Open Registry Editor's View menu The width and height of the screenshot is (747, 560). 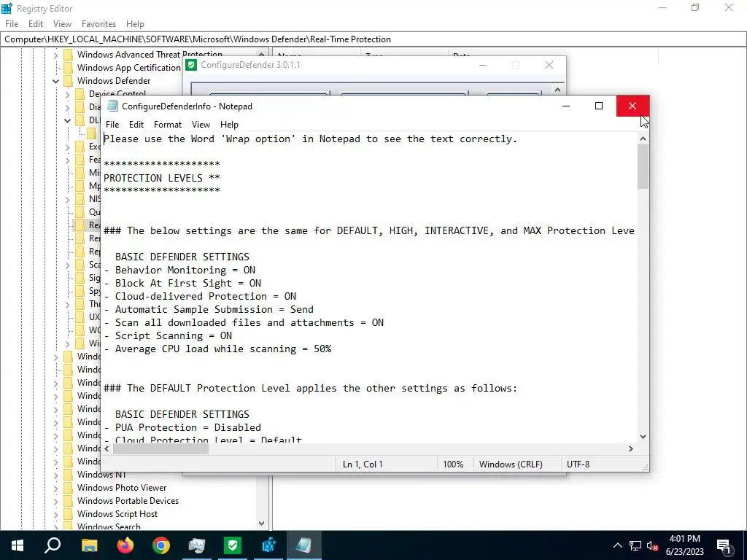[63, 24]
